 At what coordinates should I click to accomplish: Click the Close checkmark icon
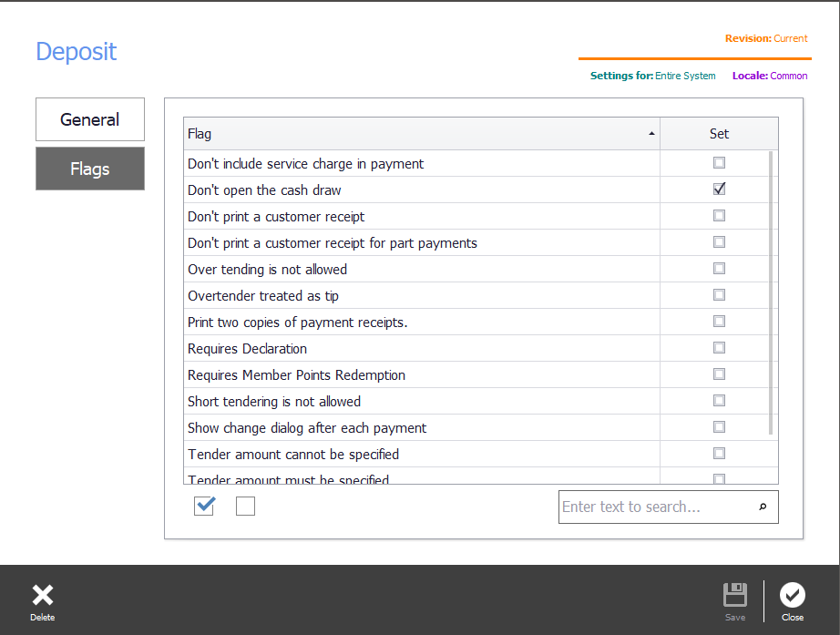click(x=793, y=596)
